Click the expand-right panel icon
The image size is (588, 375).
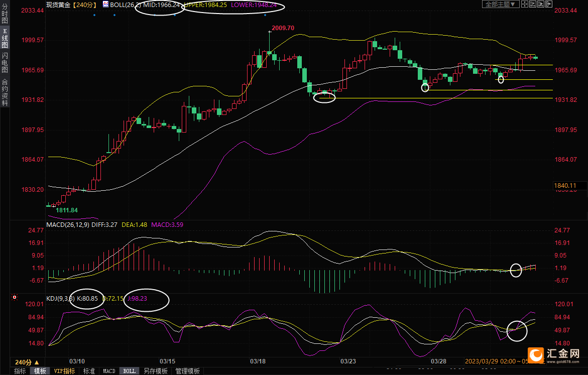coord(549,4)
